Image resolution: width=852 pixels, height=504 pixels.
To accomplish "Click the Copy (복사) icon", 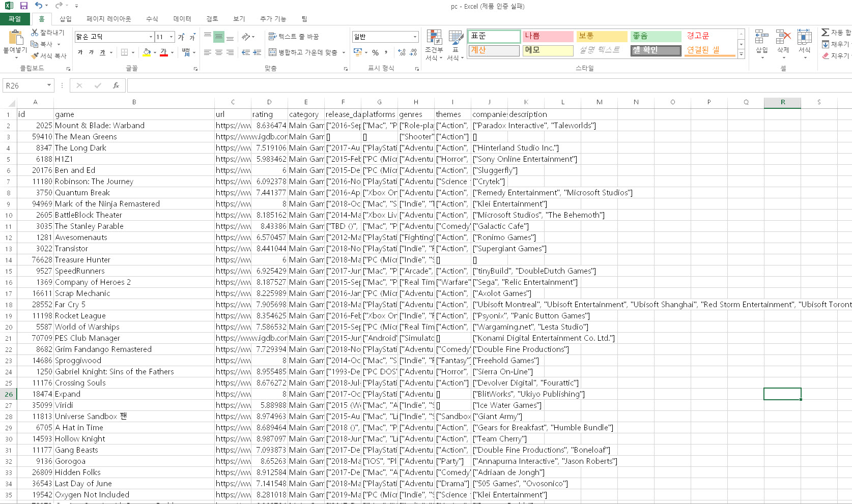I will [x=35, y=44].
